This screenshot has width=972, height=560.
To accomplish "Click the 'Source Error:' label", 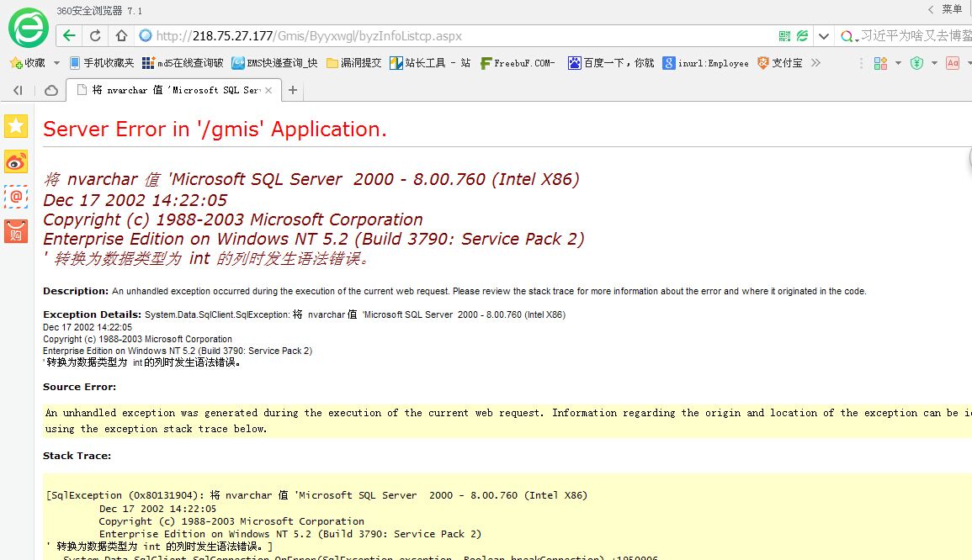I will click(79, 387).
